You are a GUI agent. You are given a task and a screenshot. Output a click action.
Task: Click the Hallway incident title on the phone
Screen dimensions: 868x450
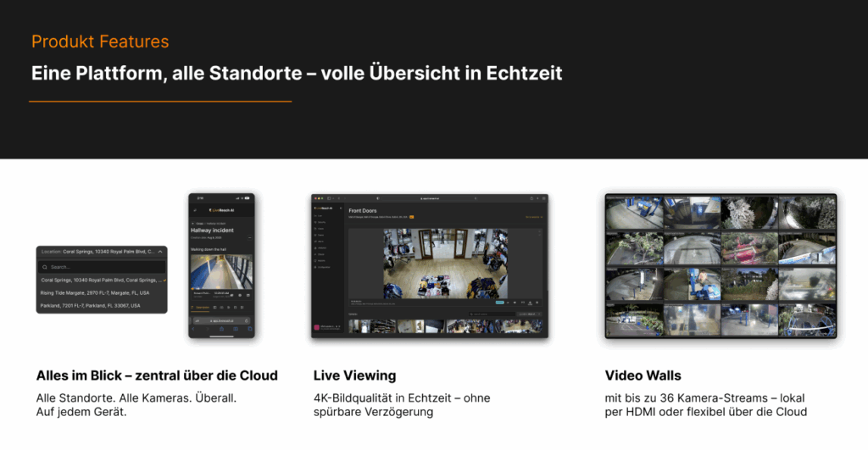212,231
